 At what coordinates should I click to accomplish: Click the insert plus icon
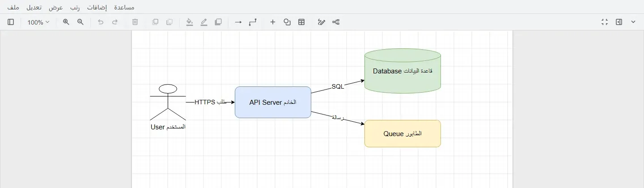[x=273, y=22]
